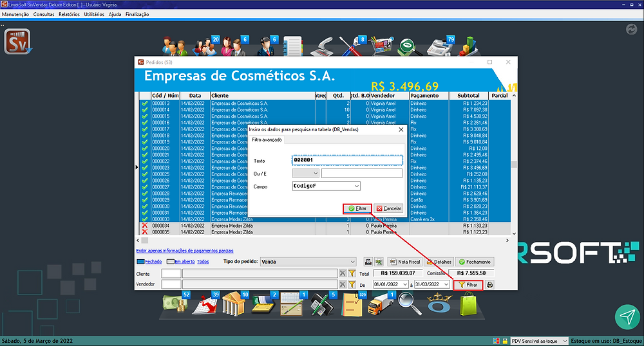
Task: Click the funnel icon beside Cliente field
Action: (352, 273)
